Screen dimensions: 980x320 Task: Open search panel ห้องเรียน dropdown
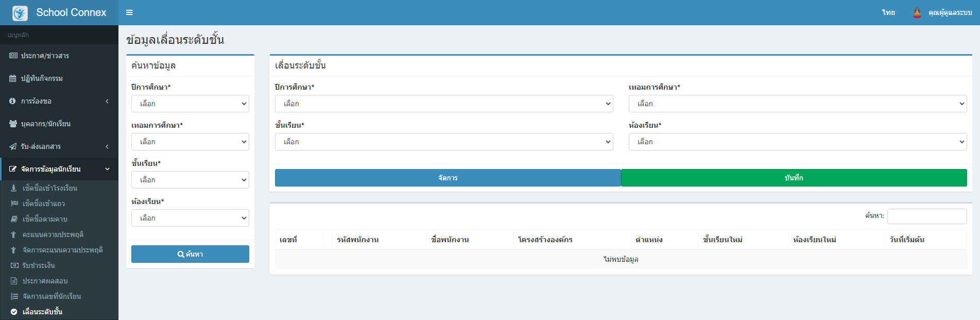tap(190, 218)
